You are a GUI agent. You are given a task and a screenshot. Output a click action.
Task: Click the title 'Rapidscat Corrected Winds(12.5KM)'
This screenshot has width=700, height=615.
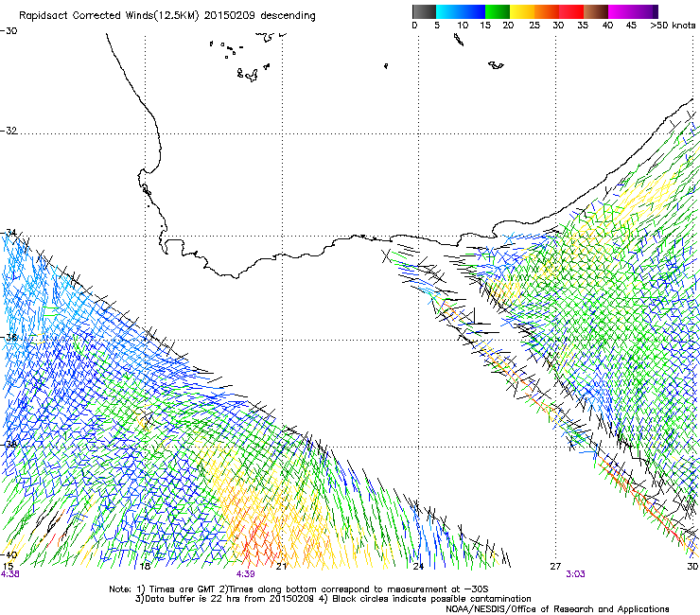[x=109, y=16]
